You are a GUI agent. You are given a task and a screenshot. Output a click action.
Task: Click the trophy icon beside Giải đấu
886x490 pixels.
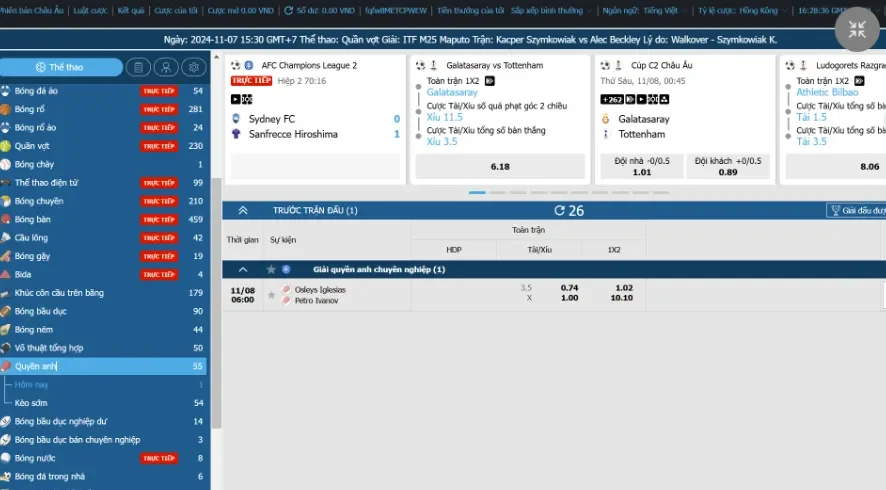pos(834,211)
